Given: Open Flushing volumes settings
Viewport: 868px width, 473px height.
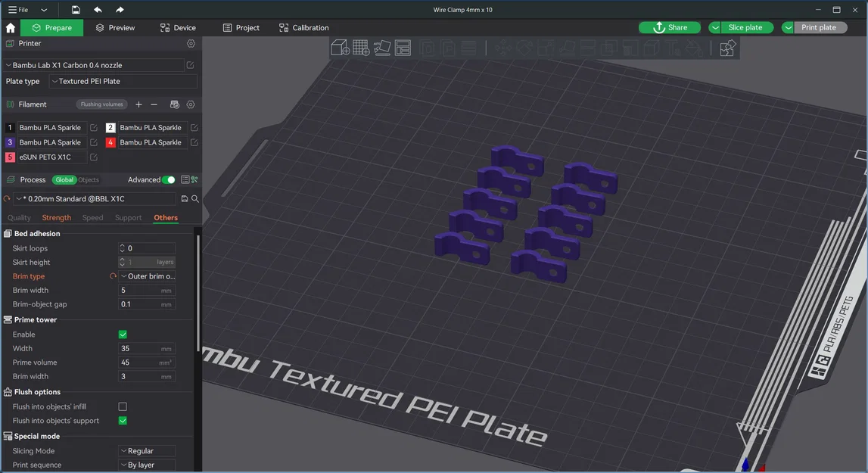Looking at the screenshot, I should [x=102, y=104].
